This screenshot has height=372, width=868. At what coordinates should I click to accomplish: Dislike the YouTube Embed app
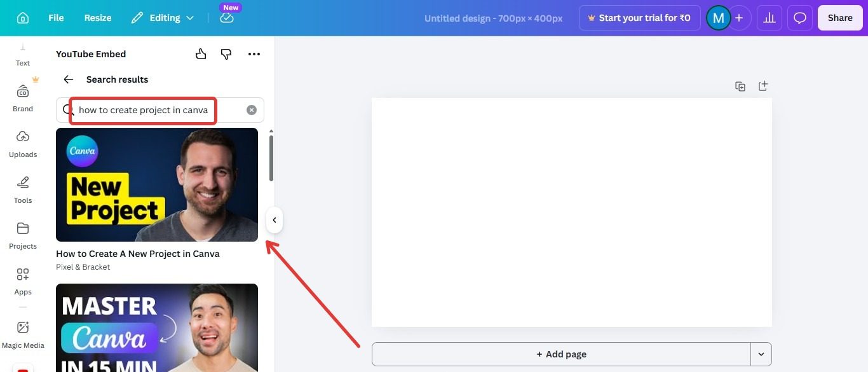(226, 54)
